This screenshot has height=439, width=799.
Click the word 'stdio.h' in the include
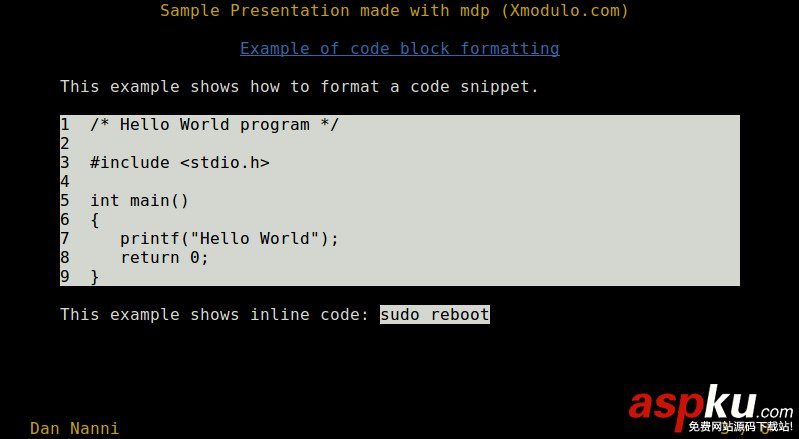[225, 163]
